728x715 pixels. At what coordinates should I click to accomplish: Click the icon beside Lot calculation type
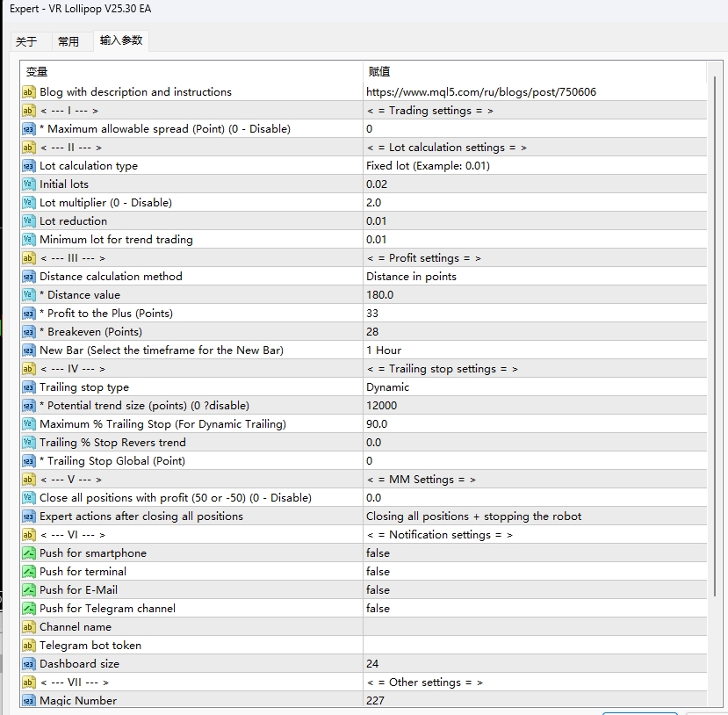point(28,166)
